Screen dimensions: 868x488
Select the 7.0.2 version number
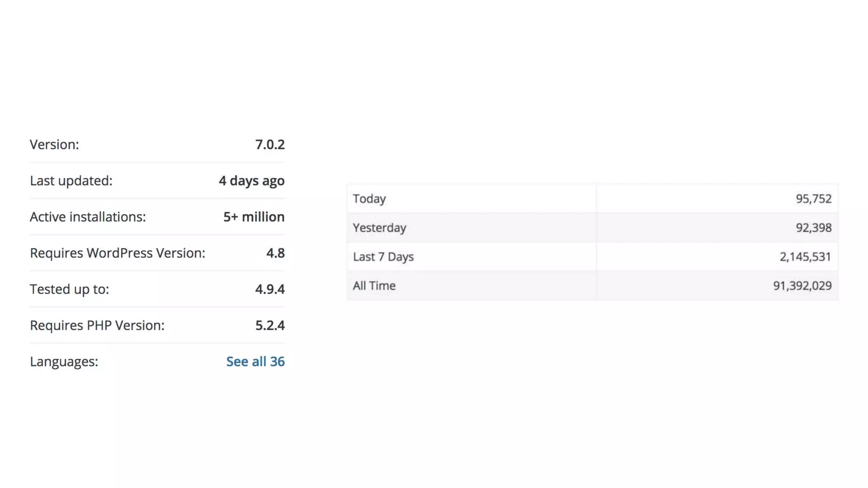270,144
